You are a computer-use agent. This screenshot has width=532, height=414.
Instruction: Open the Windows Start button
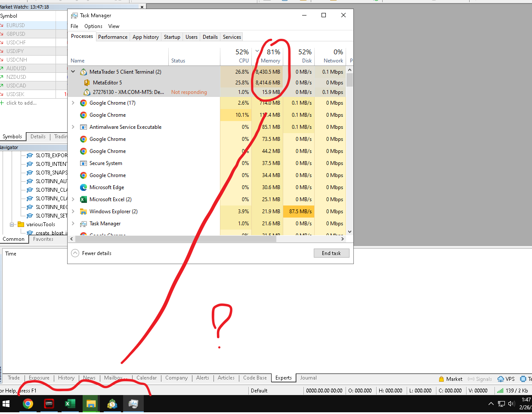point(6,404)
